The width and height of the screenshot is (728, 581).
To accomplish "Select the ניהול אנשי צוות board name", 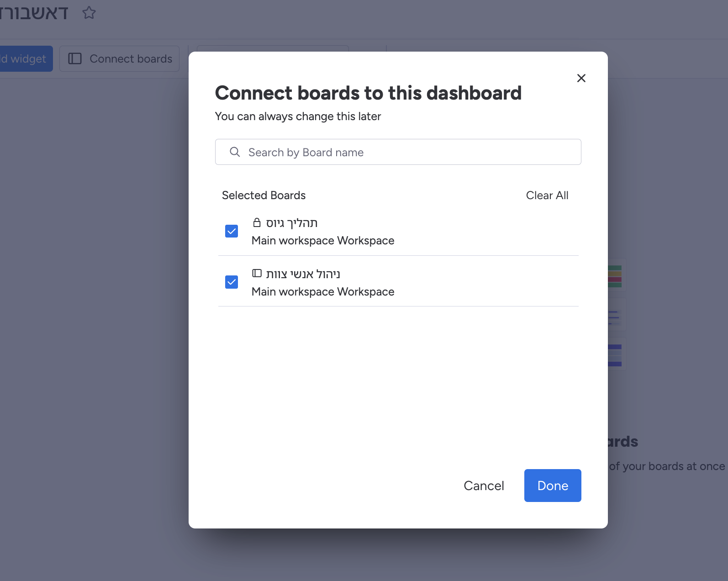I will [303, 274].
